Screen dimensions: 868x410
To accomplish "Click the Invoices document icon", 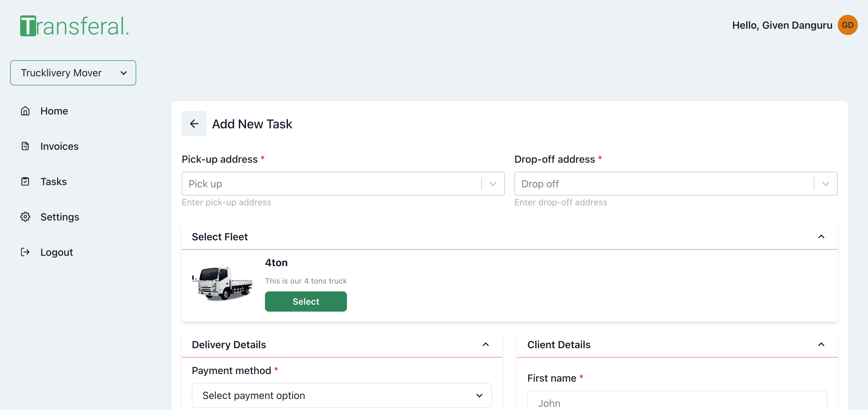I will (25, 146).
